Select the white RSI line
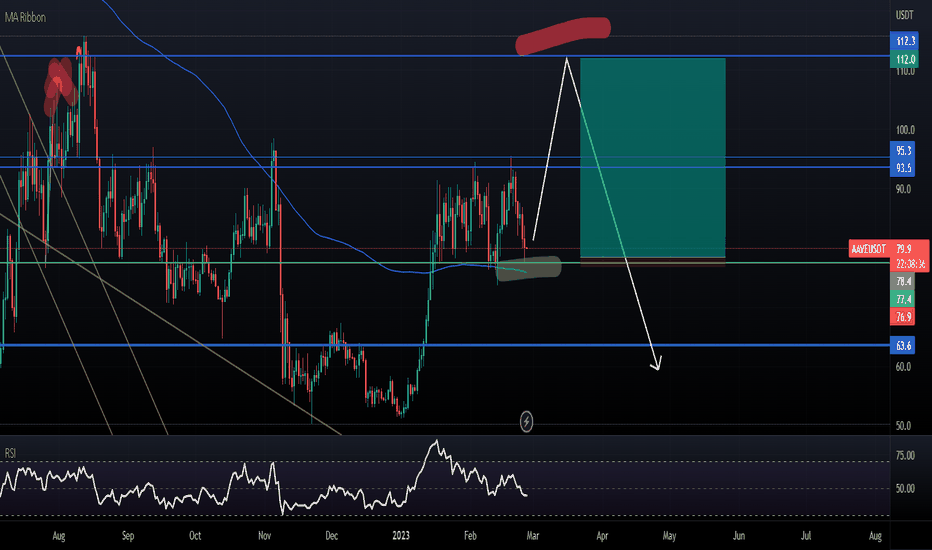This screenshot has width=932, height=550. coord(265,479)
